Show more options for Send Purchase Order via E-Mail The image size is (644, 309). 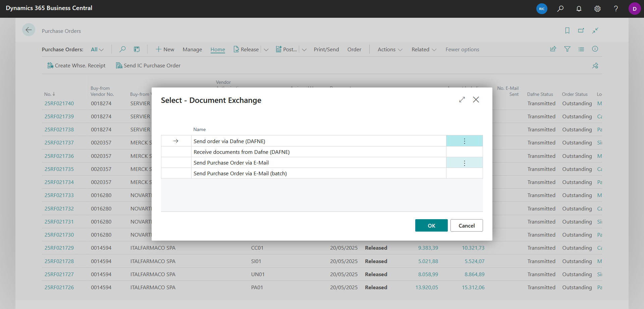click(465, 163)
